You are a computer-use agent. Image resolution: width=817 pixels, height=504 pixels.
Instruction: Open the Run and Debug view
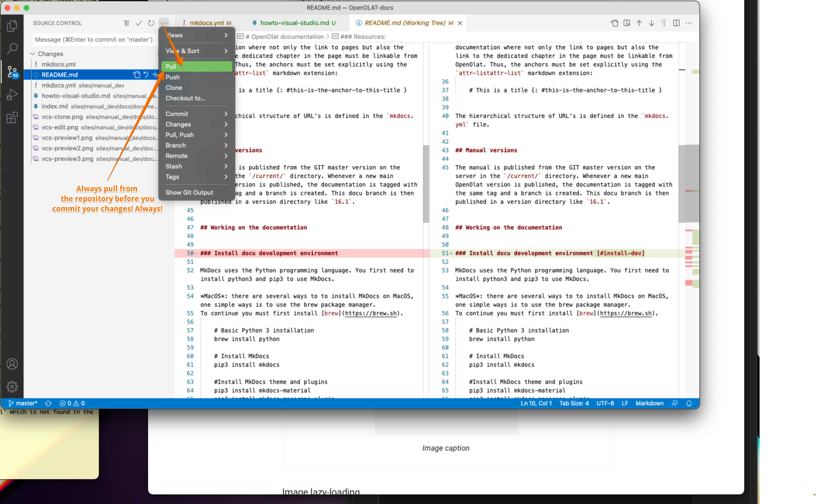point(12,95)
